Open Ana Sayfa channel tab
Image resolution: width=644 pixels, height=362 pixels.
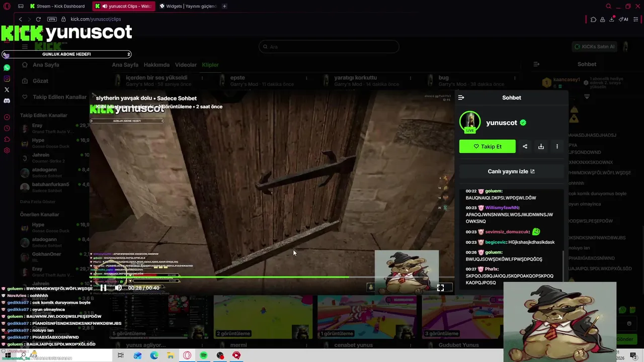tap(125, 65)
